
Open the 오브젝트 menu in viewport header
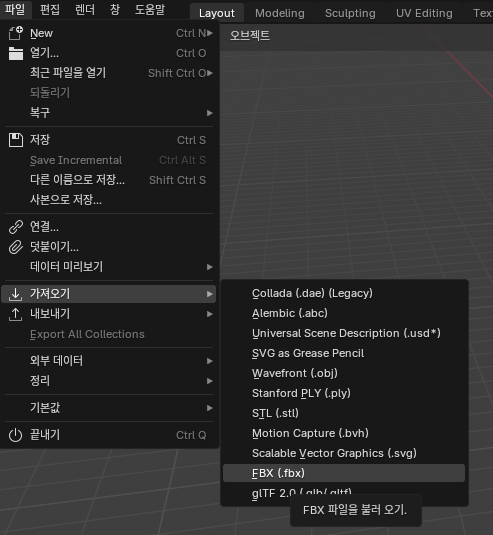tap(250, 35)
